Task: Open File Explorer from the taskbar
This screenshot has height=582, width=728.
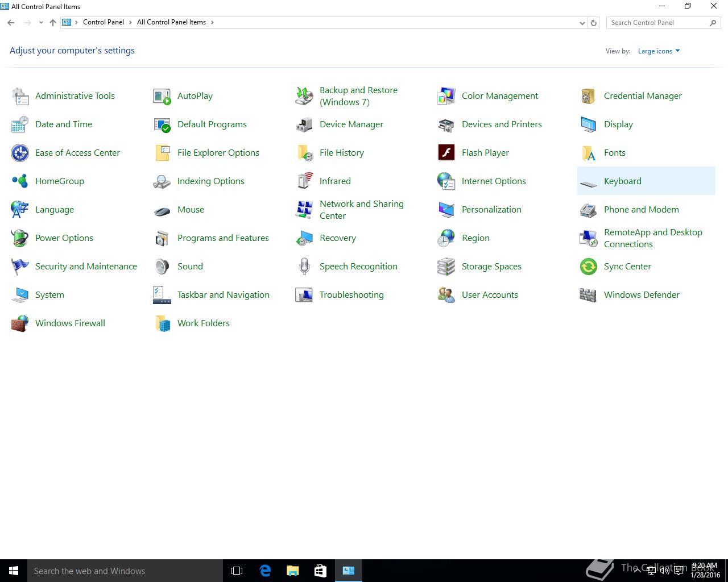Action: [293, 571]
